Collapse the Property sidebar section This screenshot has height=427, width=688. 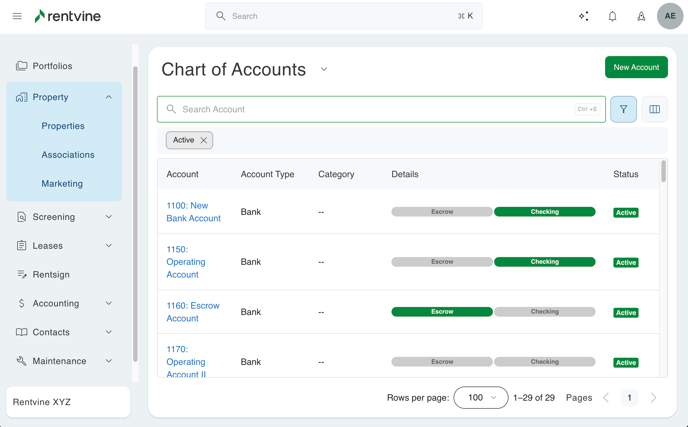(x=109, y=97)
